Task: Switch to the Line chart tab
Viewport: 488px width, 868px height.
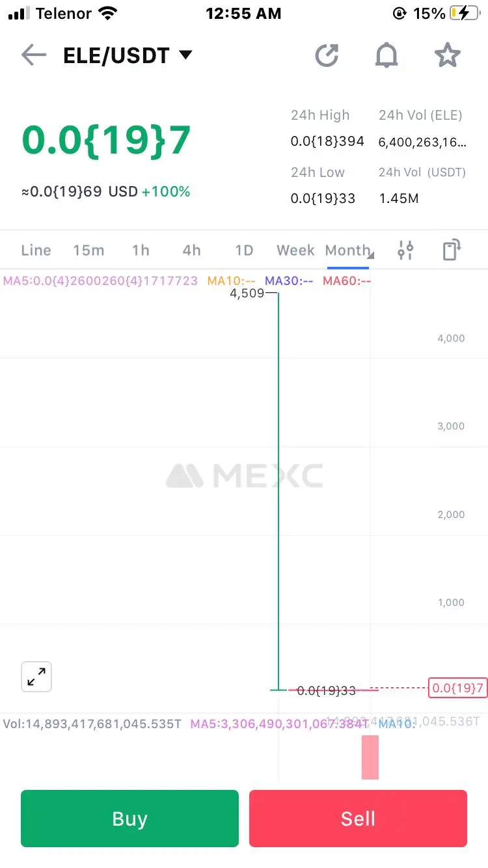Action: pos(36,251)
